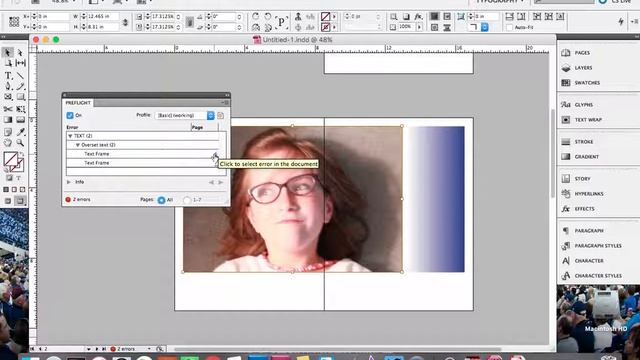
Task: Select the Gap tool
Action: (x=20, y=63)
